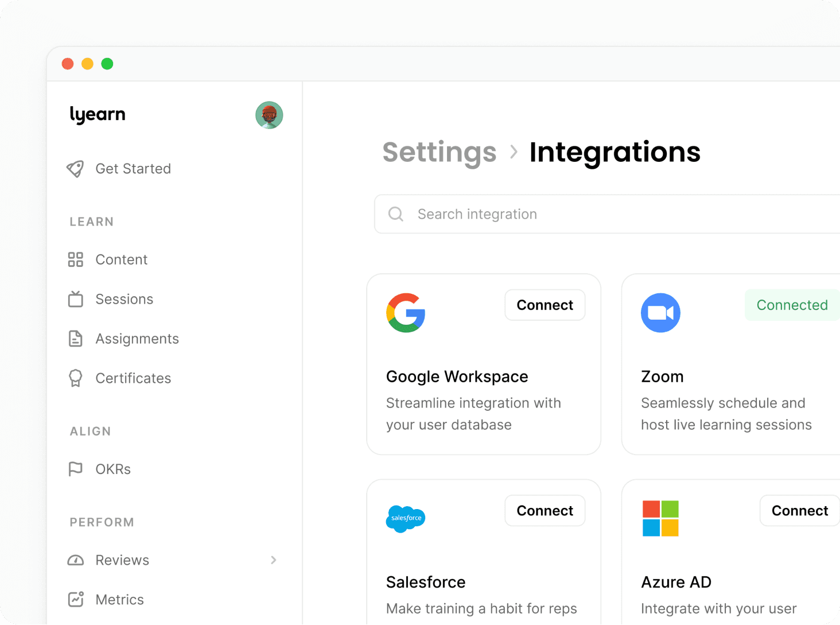Viewport: 840px width, 625px height.
Task: Click the Integrations breadcrumb title
Action: 615,152
